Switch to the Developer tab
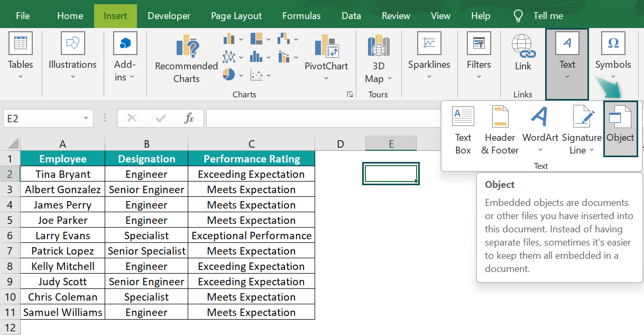 (x=169, y=15)
